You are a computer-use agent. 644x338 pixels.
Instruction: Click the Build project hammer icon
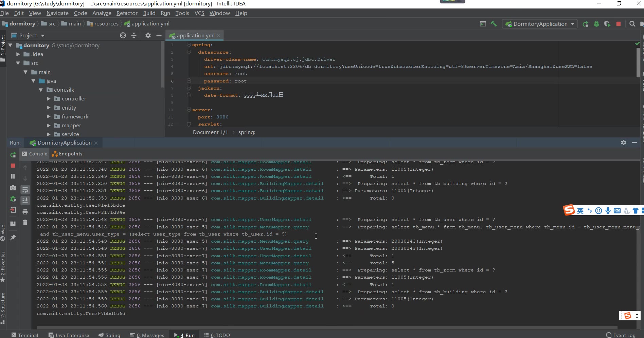coord(494,24)
